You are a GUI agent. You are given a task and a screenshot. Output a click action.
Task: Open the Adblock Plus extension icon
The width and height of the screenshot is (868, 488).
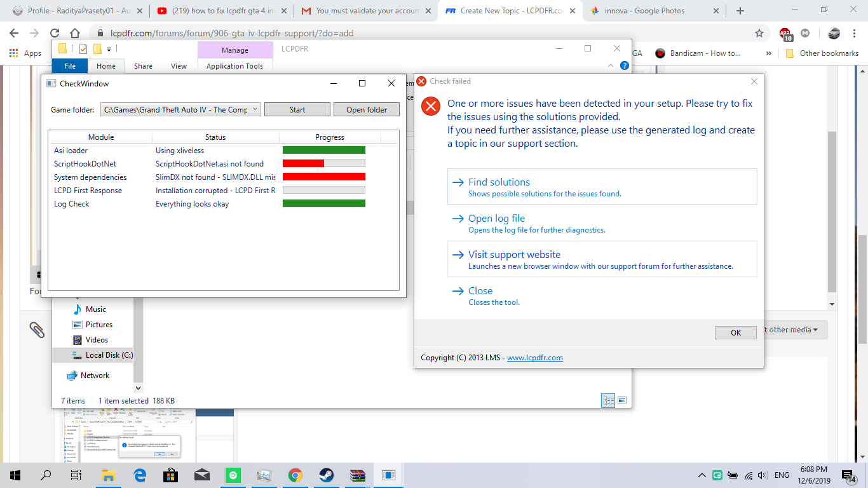click(x=786, y=34)
